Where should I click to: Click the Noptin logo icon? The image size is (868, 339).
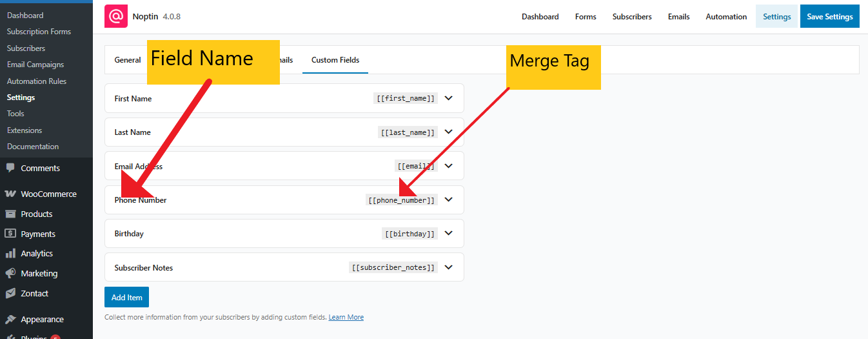[116, 17]
